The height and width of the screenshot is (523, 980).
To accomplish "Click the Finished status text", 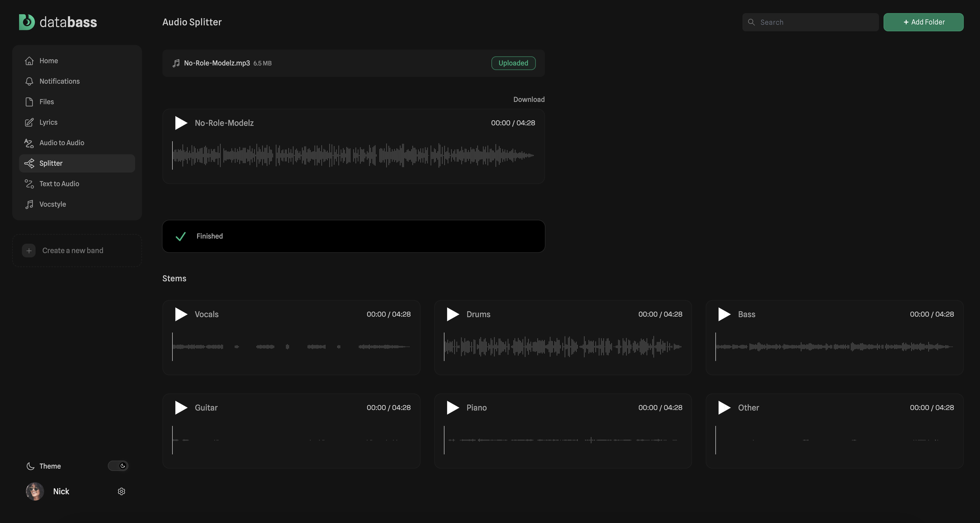I will tap(210, 236).
